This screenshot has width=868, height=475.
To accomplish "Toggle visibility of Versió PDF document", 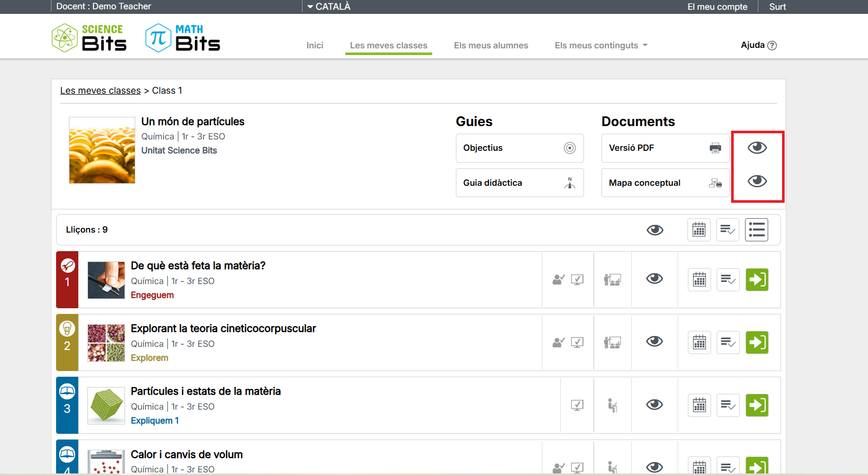I will [x=757, y=148].
